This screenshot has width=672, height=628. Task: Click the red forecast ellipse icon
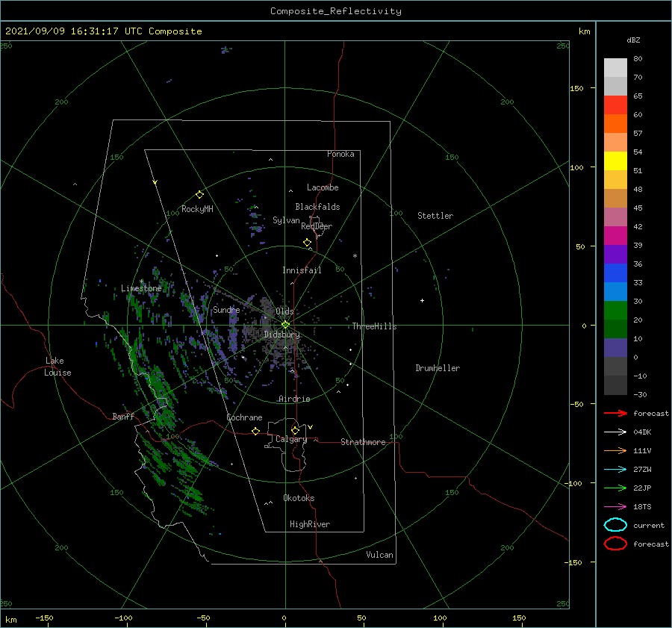tap(615, 544)
